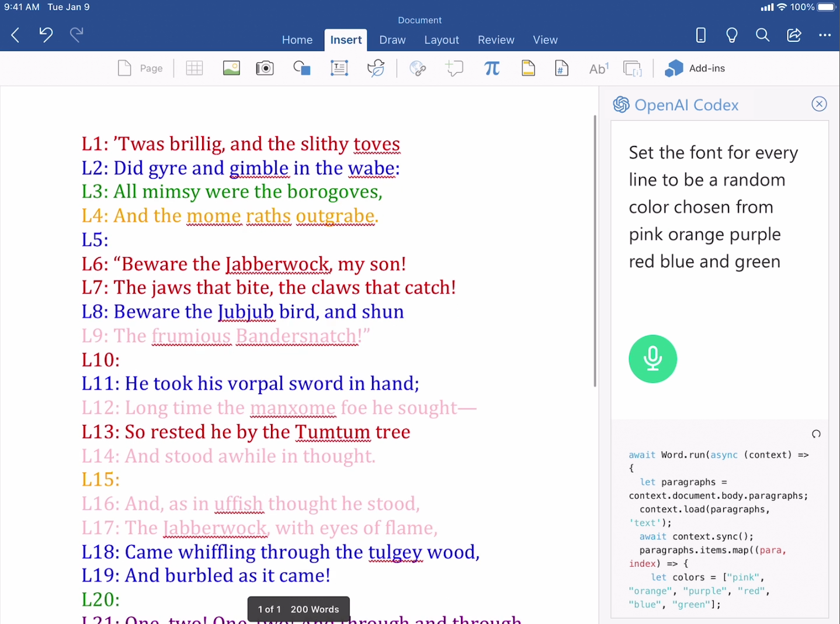840x624 pixels.
Task: Insert page numbers
Action: pos(561,68)
